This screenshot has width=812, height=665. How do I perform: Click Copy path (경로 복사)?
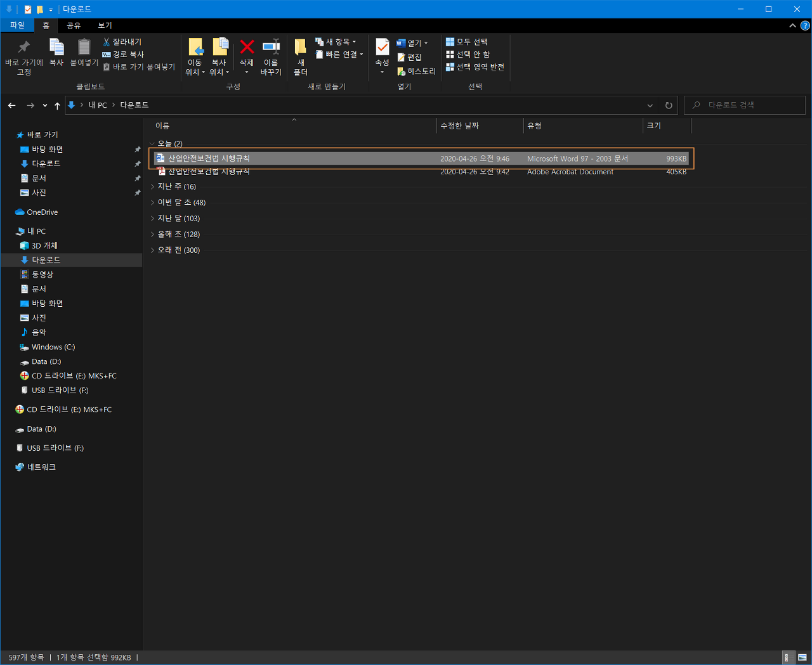click(123, 55)
